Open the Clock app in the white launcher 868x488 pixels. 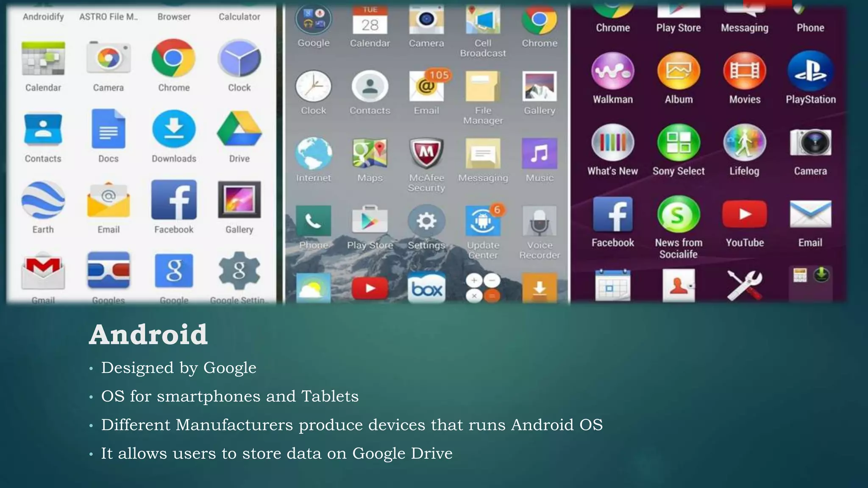point(239,58)
